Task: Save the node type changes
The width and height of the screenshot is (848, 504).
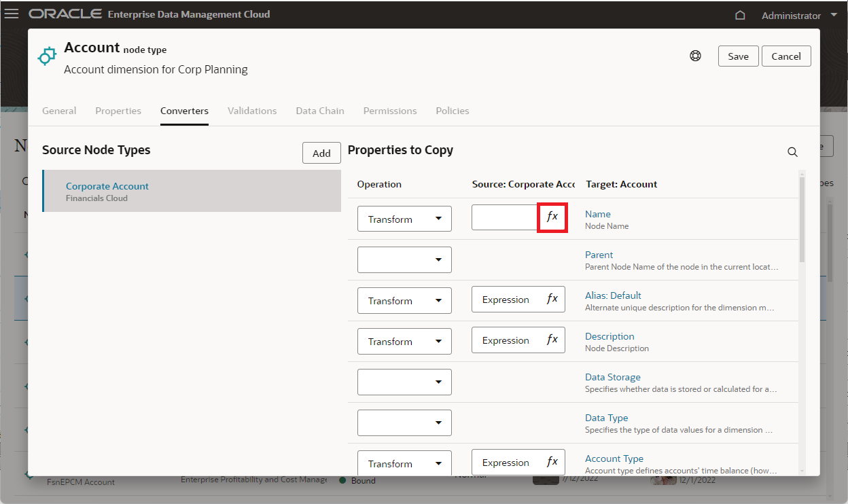Action: [738, 56]
